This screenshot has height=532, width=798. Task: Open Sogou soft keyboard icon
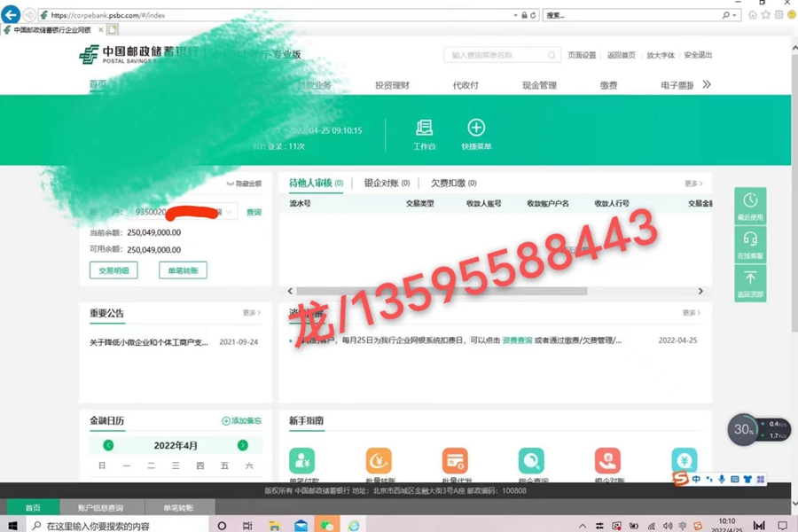[734, 479]
